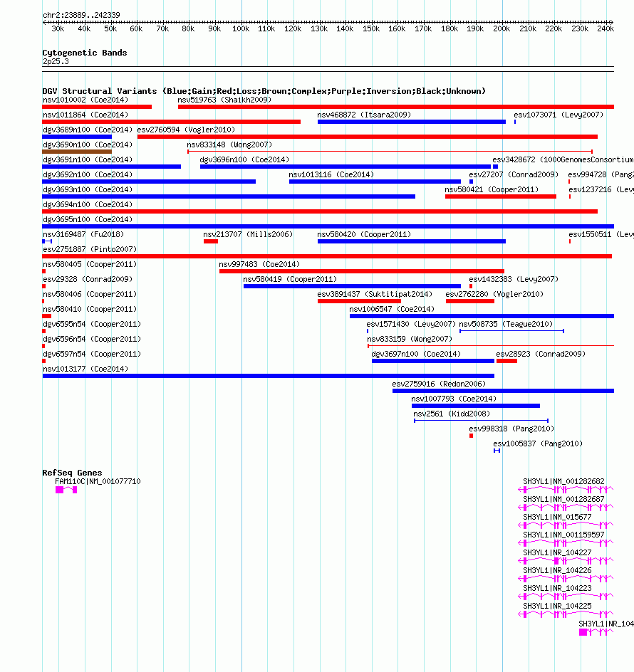
Task: Open the SH3YL1|NM_001282682 gene label
Action: tap(563, 482)
